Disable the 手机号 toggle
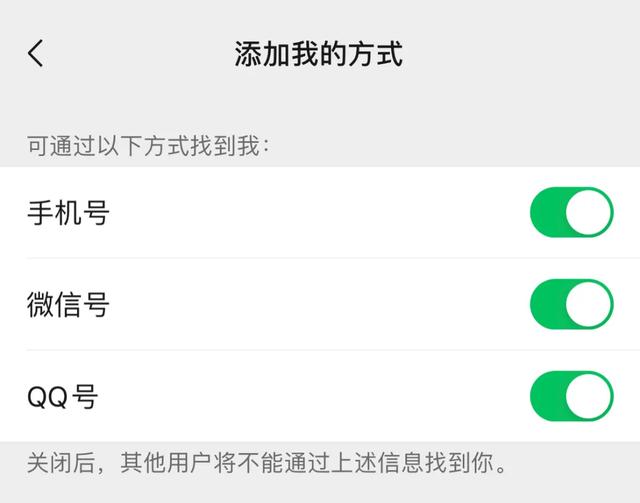 click(571, 212)
